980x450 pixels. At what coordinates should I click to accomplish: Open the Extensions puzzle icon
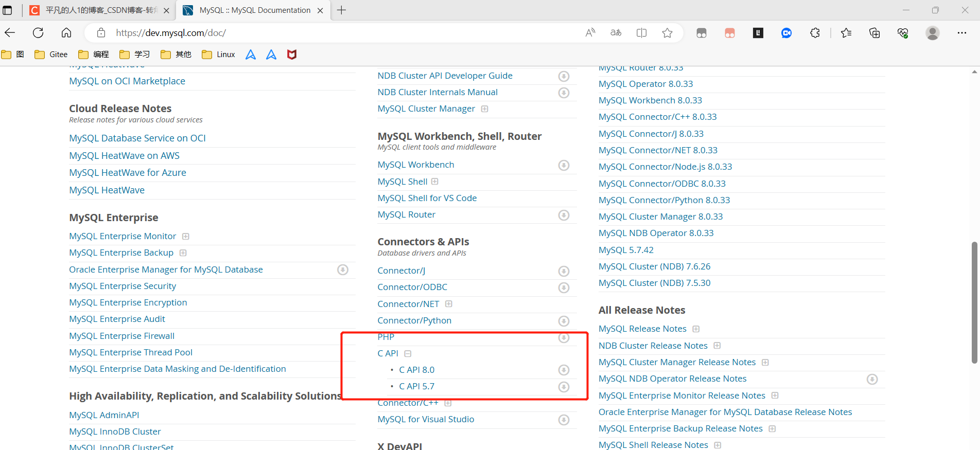[815, 33]
